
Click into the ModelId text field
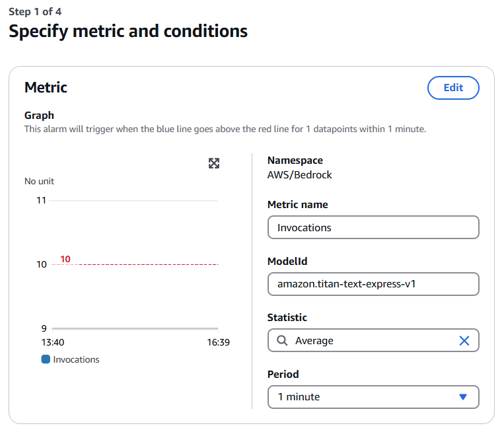373,284
